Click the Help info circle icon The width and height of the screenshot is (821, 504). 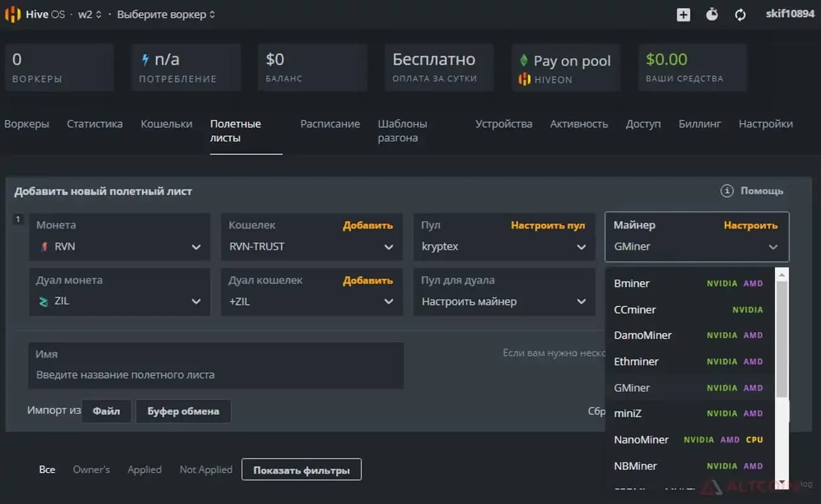(727, 190)
